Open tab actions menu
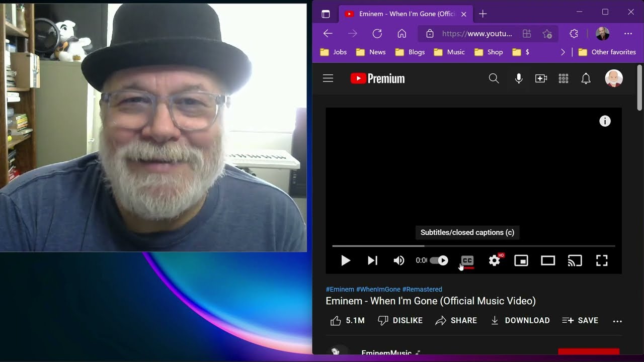 [326, 14]
